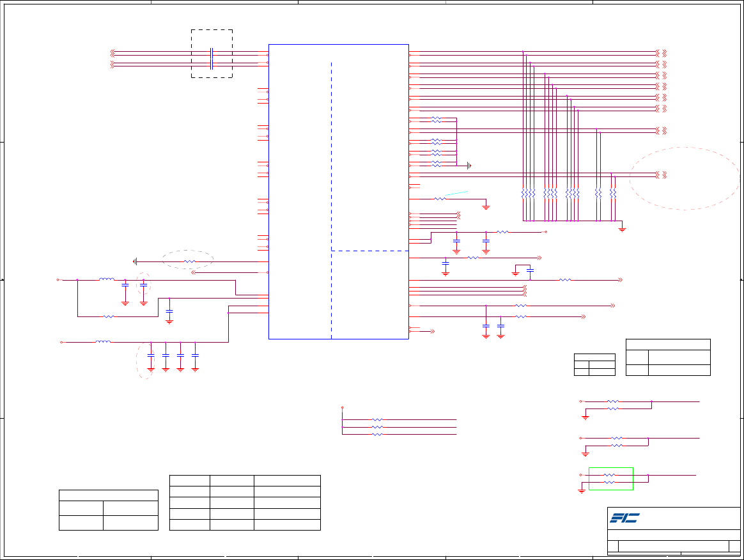Select the capacitor inside the small red dashed circle
744x560 pixels.
coord(143,285)
